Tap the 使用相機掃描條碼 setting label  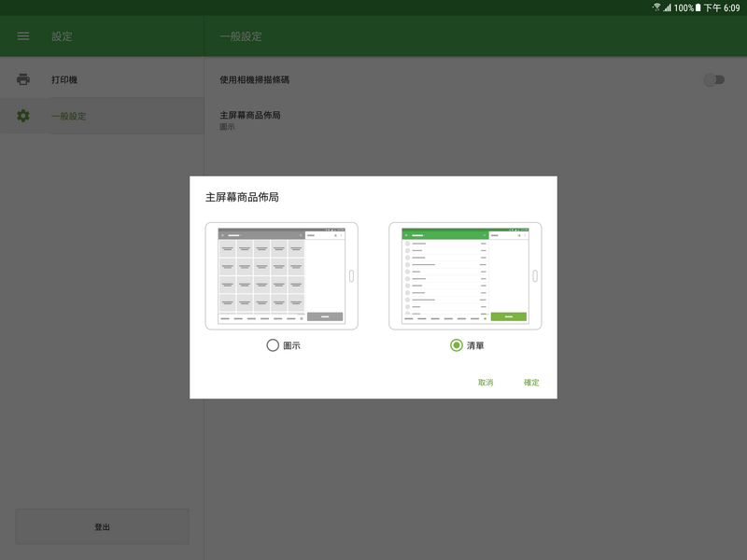[254, 80]
